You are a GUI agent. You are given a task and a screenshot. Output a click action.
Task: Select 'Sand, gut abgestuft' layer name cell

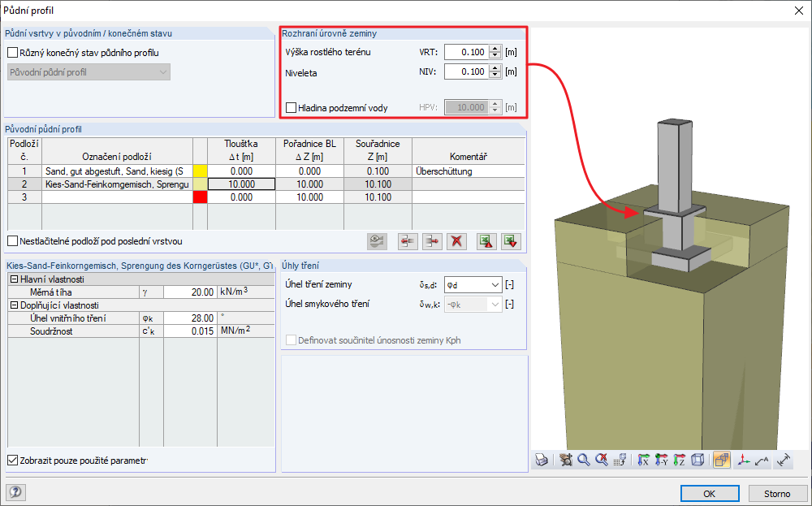(x=117, y=171)
